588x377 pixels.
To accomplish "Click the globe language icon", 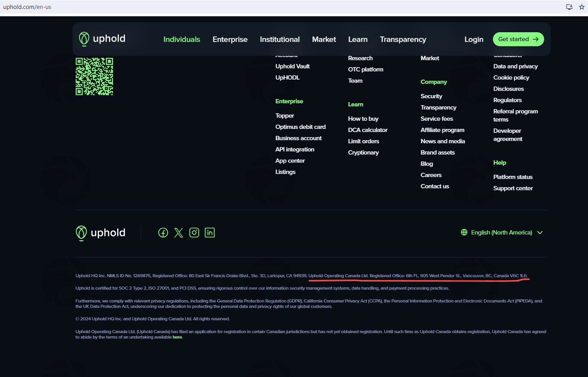I will [x=464, y=232].
